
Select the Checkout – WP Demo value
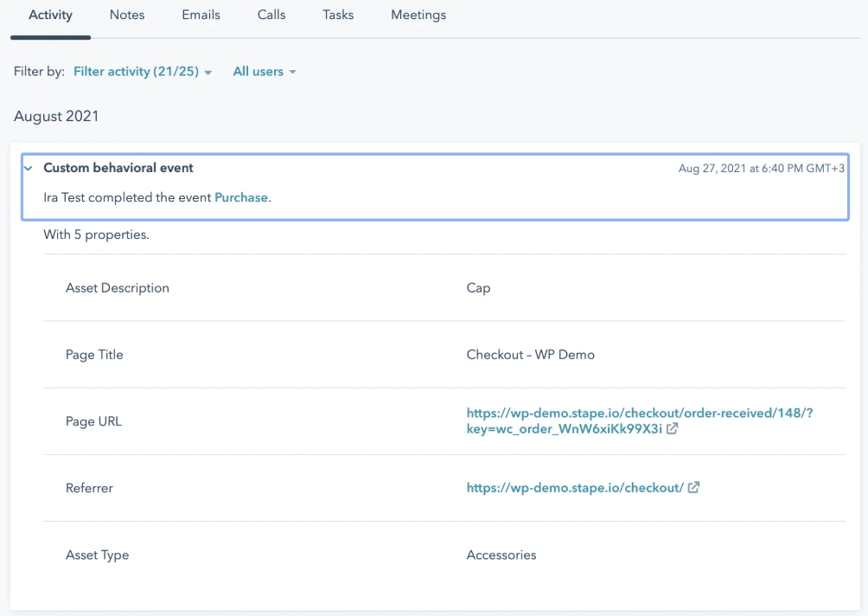(530, 355)
